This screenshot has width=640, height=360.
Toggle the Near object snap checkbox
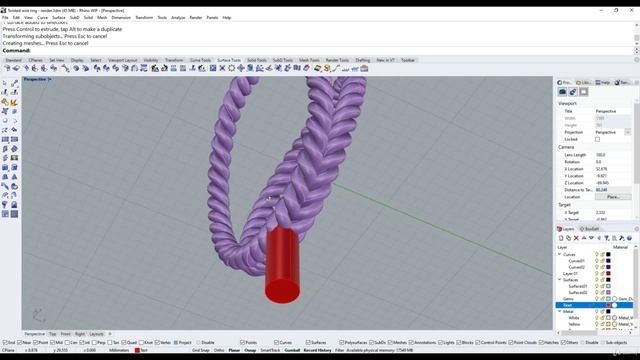[20, 342]
